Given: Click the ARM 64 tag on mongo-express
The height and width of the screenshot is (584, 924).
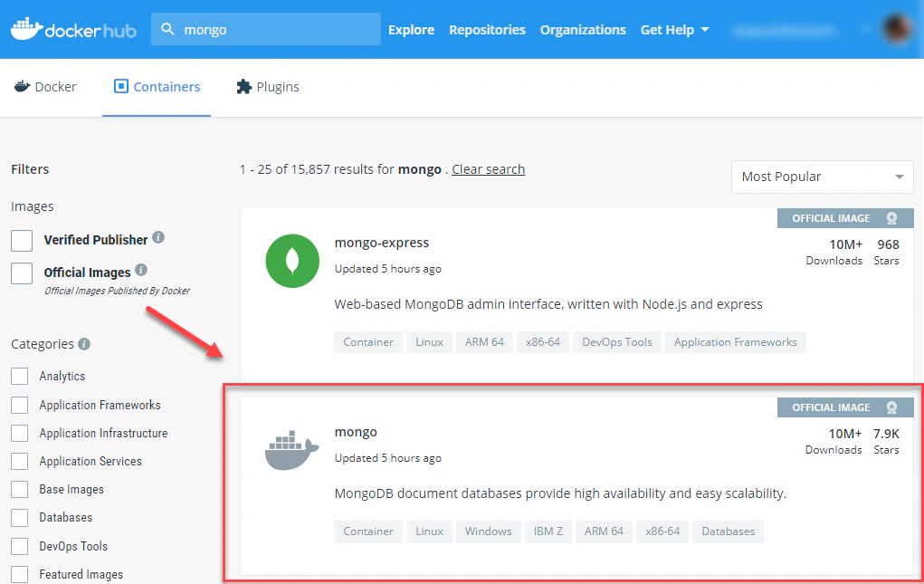Looking at the screenshot, I should point(484,342).
